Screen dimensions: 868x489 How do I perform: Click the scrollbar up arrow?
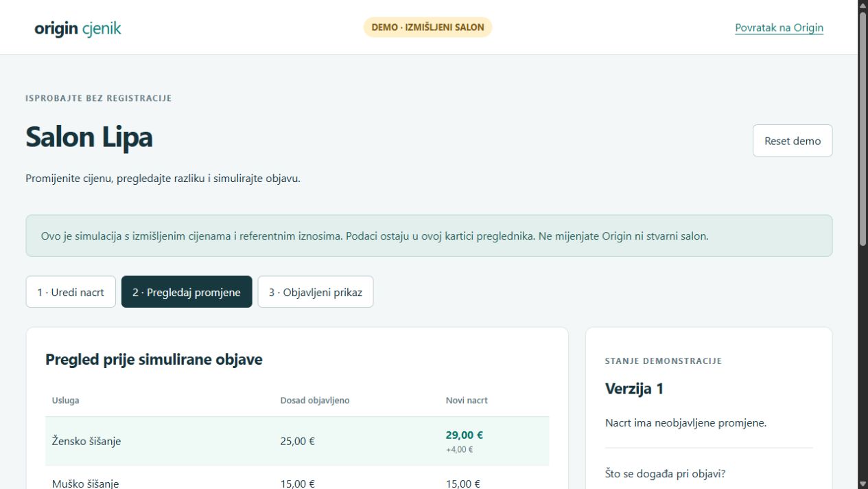point(863,5)
